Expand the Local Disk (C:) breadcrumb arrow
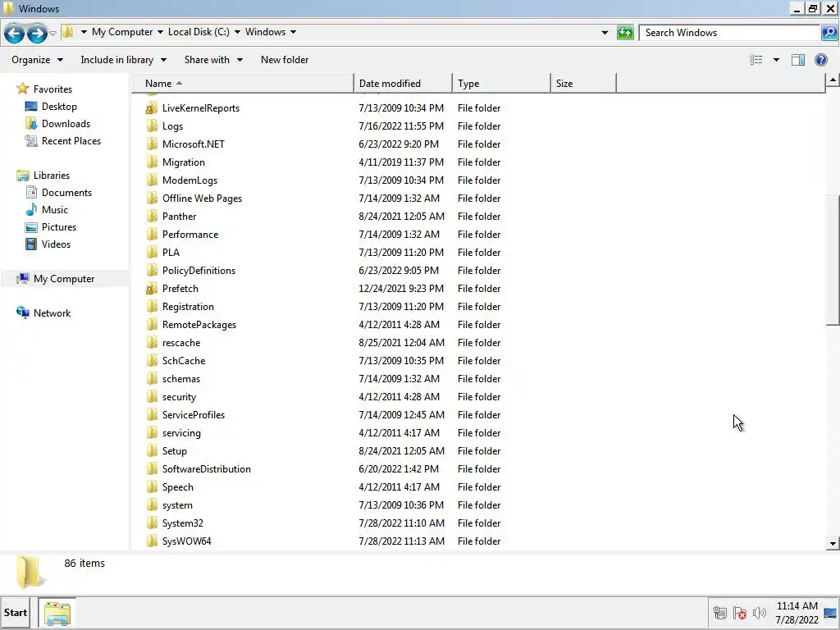 tap(237, 32)
